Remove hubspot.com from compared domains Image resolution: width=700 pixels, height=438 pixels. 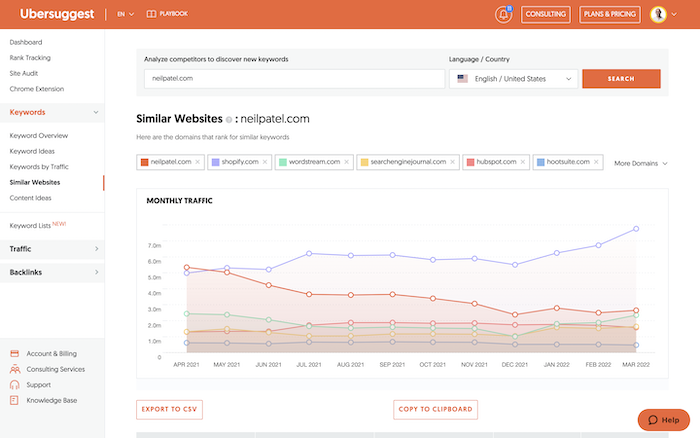[522, 162]
